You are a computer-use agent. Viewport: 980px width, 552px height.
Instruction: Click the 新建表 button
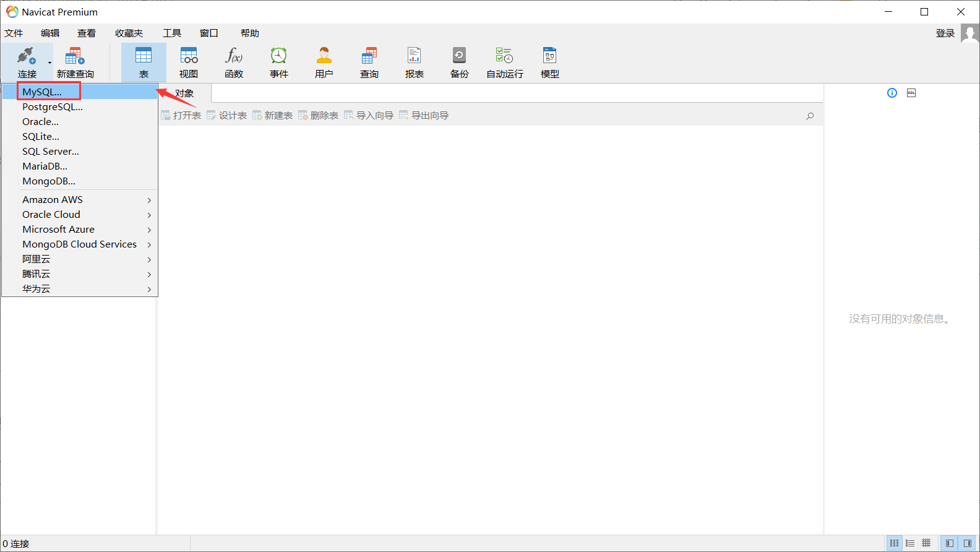(273, 116)
